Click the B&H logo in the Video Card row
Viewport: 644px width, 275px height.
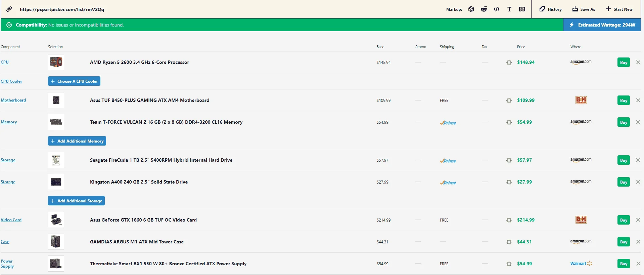581,220
